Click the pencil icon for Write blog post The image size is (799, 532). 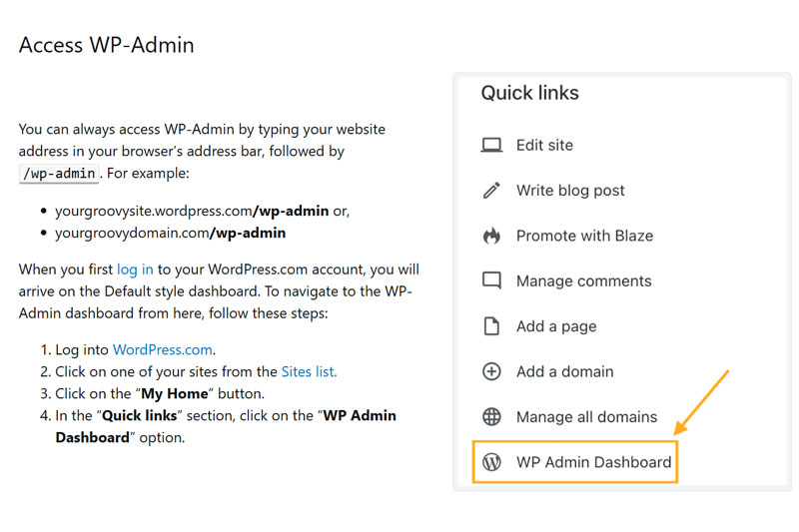(491, 191)
